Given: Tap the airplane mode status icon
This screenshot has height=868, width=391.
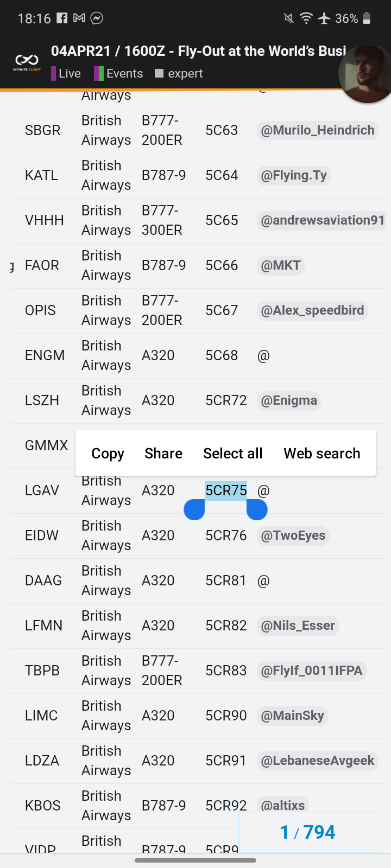Looking at the screenshot, I should click(324, 18).
